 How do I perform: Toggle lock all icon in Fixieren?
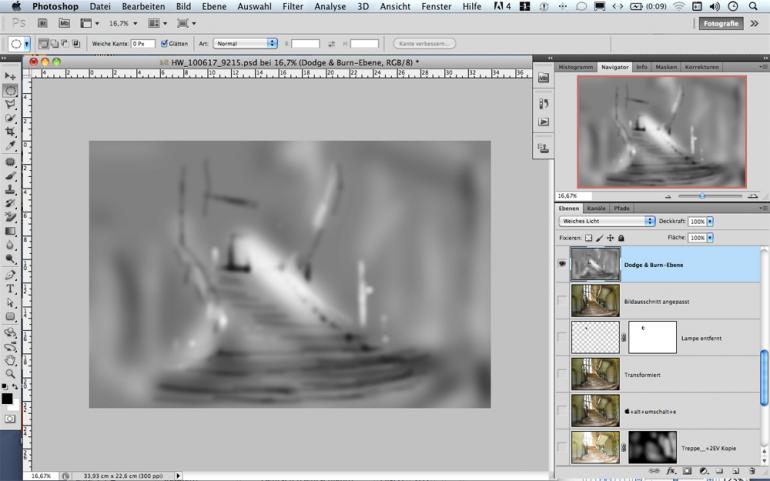click(x=621, y=238)
